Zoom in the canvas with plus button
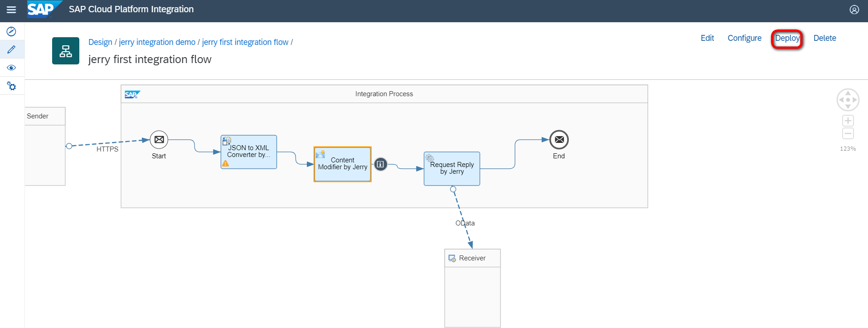The height and width of the screenshot is (328, 868). click(848, 121)
